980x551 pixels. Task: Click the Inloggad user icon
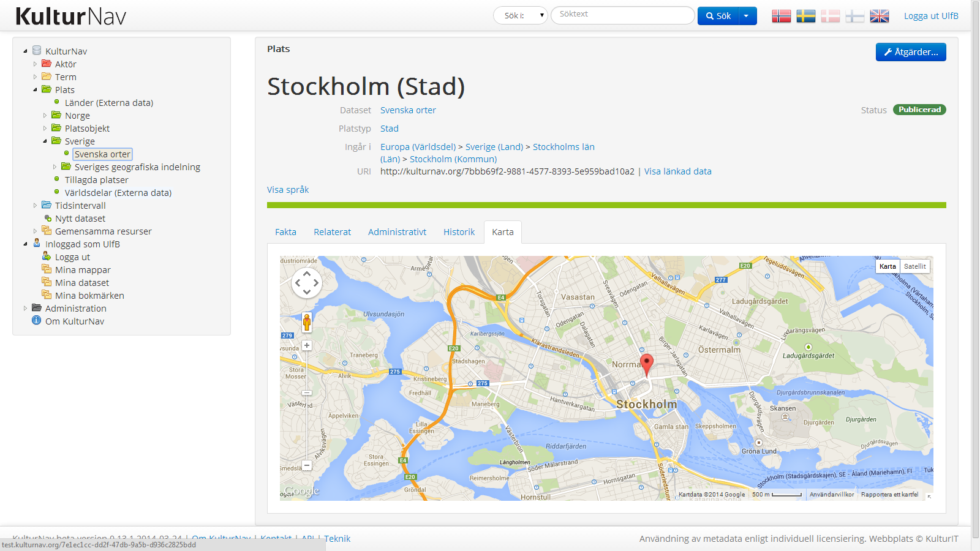coord(37,243)
